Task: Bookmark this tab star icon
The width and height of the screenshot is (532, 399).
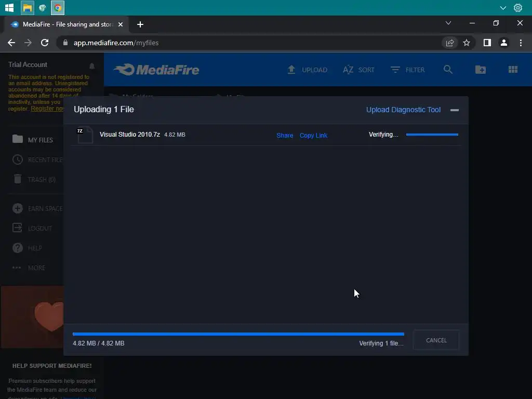Action: [x=467, y=43]
